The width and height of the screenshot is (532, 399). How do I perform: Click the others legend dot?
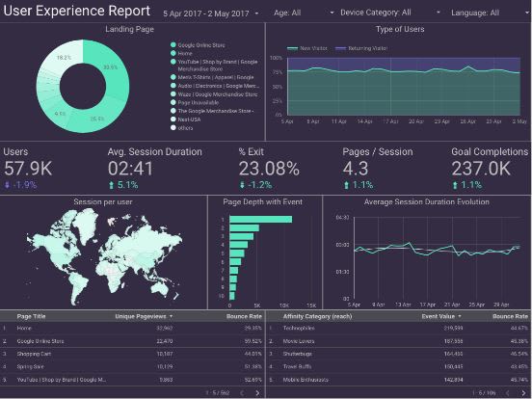(173, 128)
